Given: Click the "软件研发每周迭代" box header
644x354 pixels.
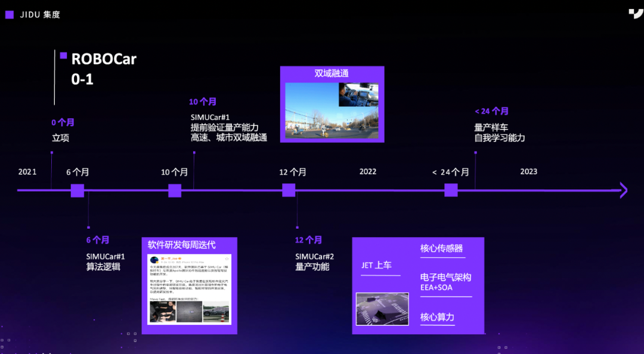Looking at the screenshot, I should pos(181,245).
